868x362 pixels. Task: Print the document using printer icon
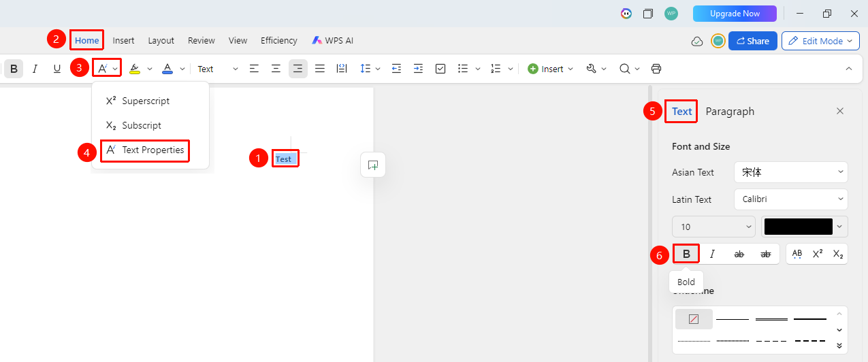point(656,69)
